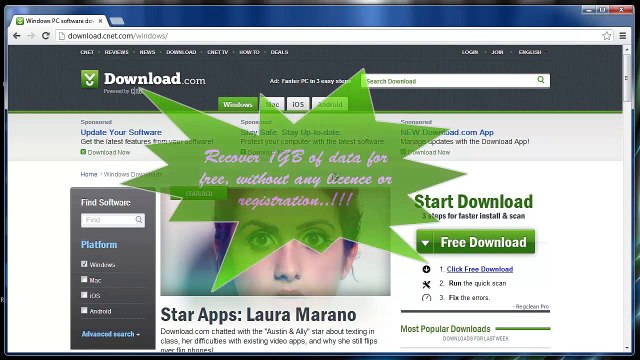Screen dimensions: 640x360
Task: Click the scrollbar up arrow
Action: (x=627, y=49)
